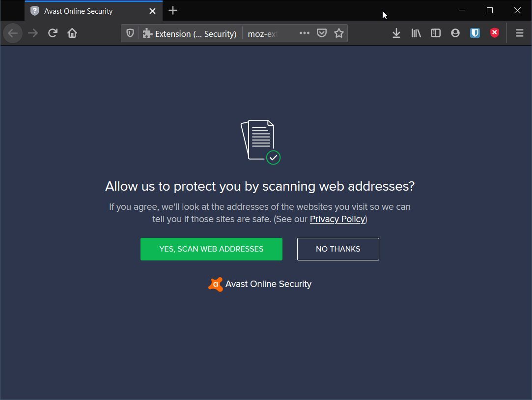Screen dimensions: 532x400
Task: Go back to the previous page
Action: 13,33
